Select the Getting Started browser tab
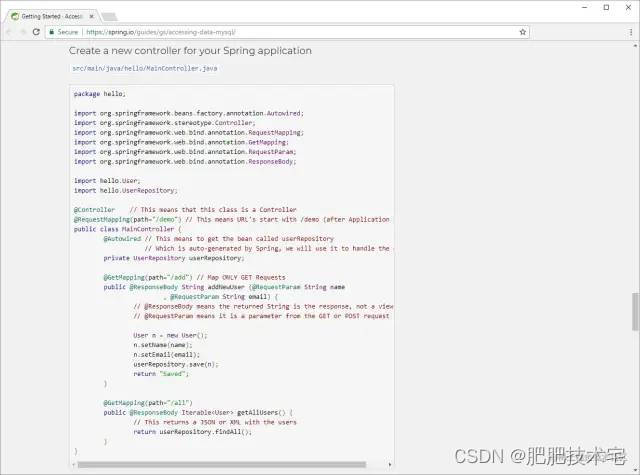 tap(51, 16)
